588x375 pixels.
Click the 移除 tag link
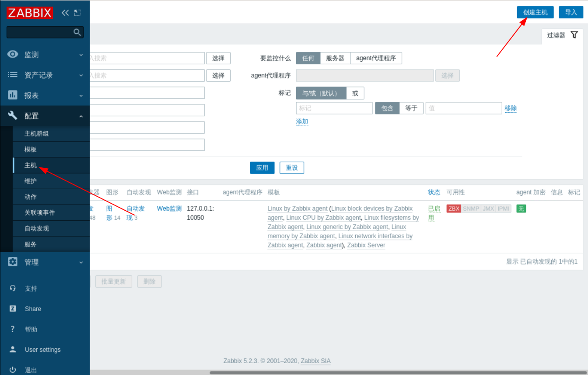point(511,108)
